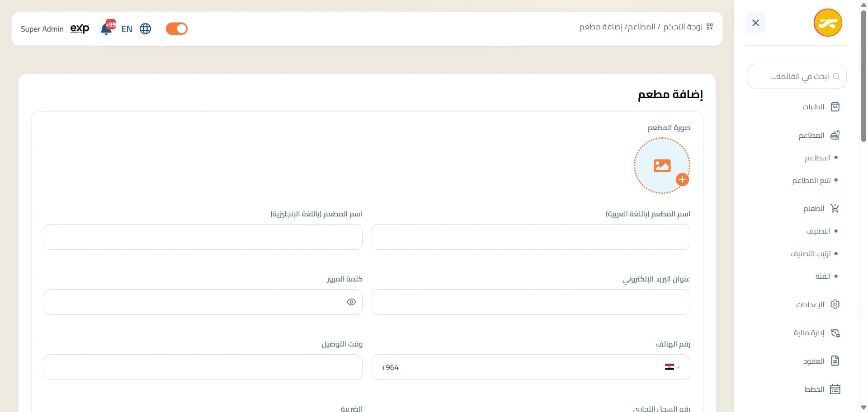
Task: Open the country flag code dropdown
Action: tap(672, 367)
